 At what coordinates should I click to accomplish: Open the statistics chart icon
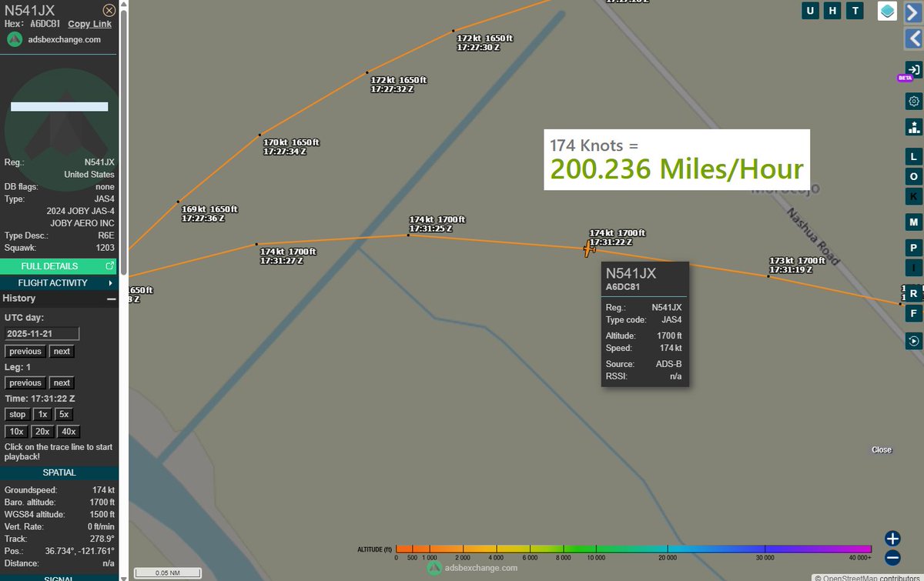[x=913, y=127]
